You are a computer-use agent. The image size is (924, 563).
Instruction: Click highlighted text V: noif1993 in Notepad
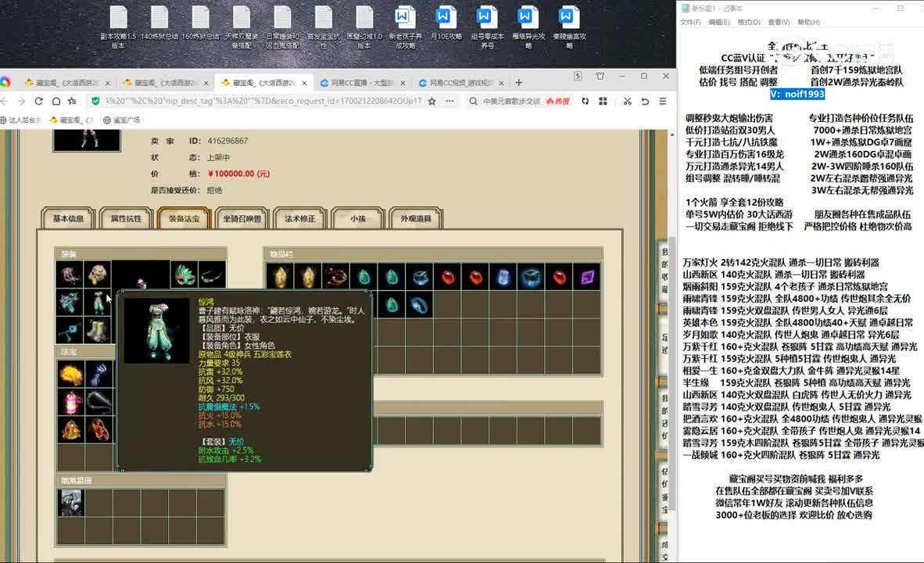click(x=797, y=95)
